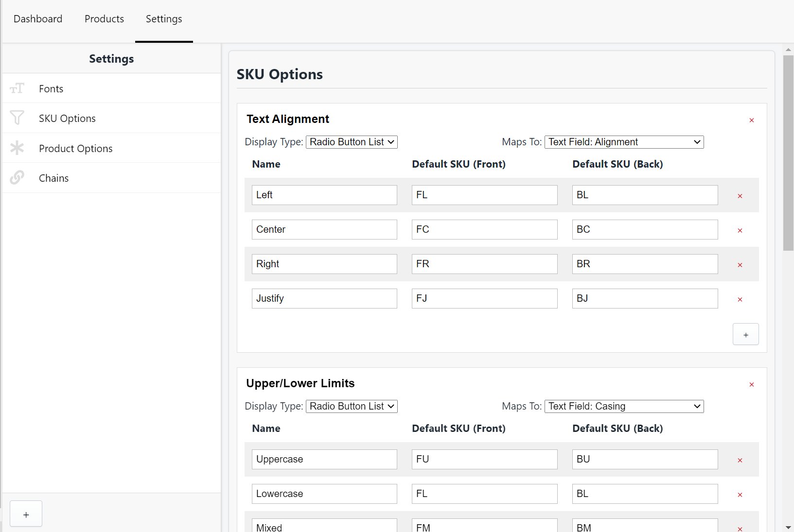Delete the Text Alignment section with its red X
Screen dimensions: 794x532
pos(751,120)
